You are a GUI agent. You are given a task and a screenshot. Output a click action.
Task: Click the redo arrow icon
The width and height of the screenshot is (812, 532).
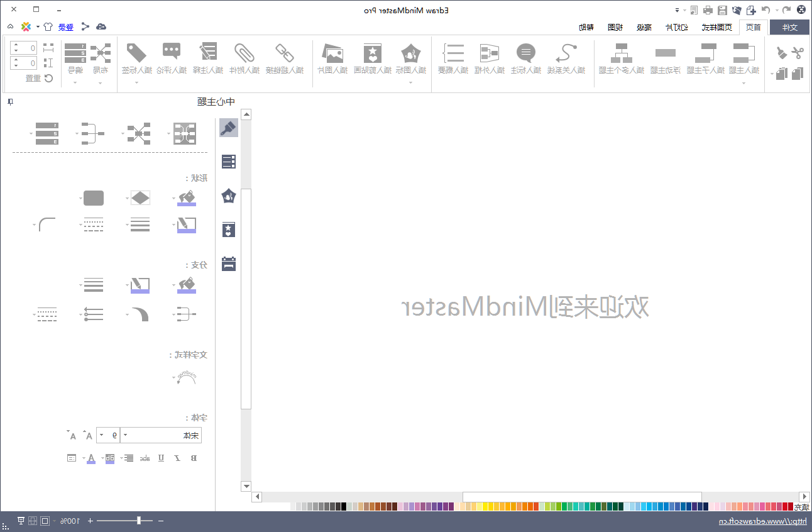click(x=765, y=9)
